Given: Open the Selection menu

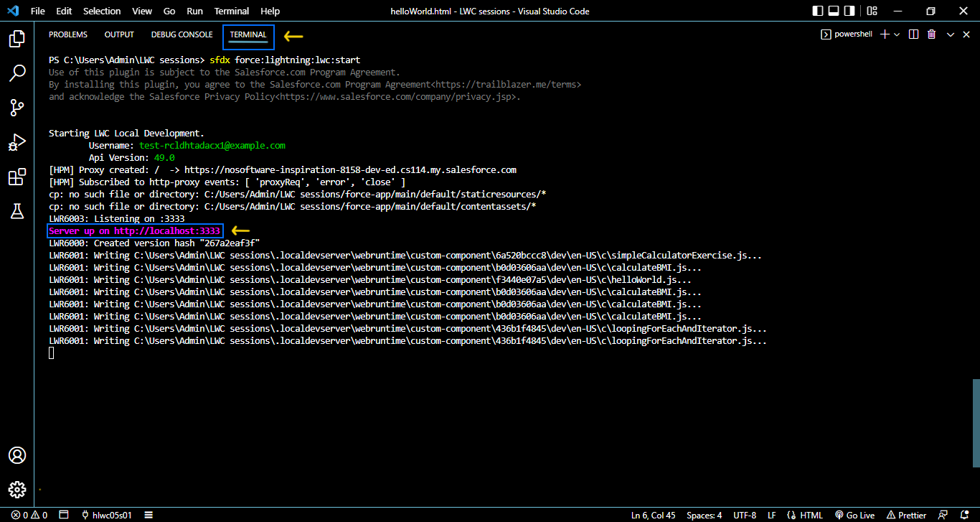Looking at the screenshot, I should (102, 11).
